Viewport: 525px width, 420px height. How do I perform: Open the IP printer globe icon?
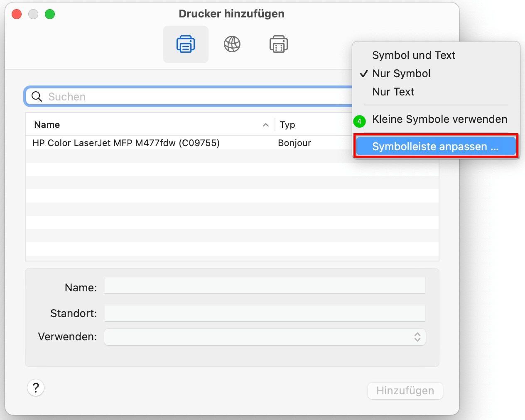pyautogui.click(x=232, y=44)
